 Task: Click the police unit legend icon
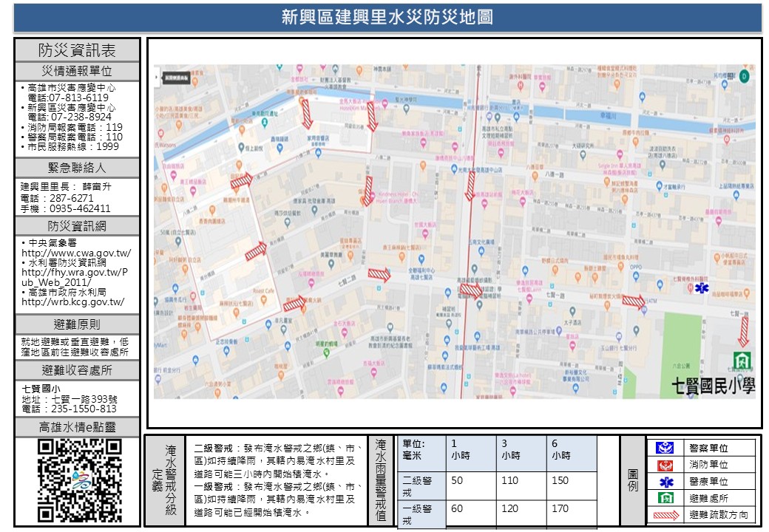(666, 448)
